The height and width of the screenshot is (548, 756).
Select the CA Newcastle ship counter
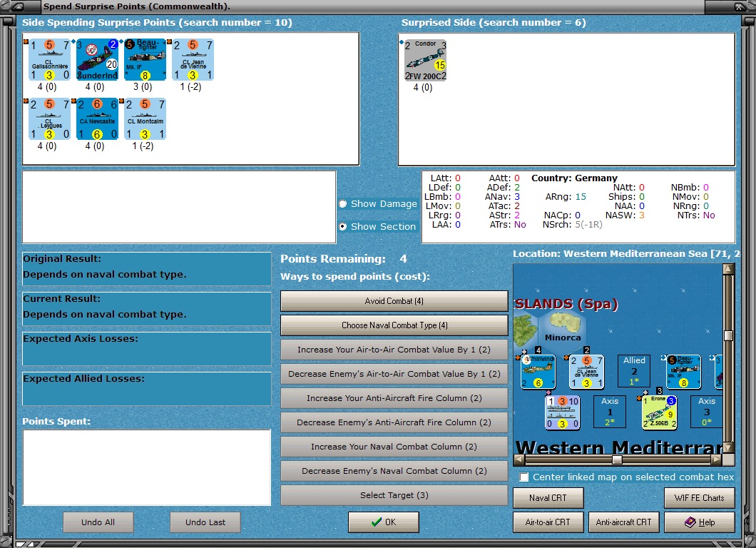pos(98,119)
